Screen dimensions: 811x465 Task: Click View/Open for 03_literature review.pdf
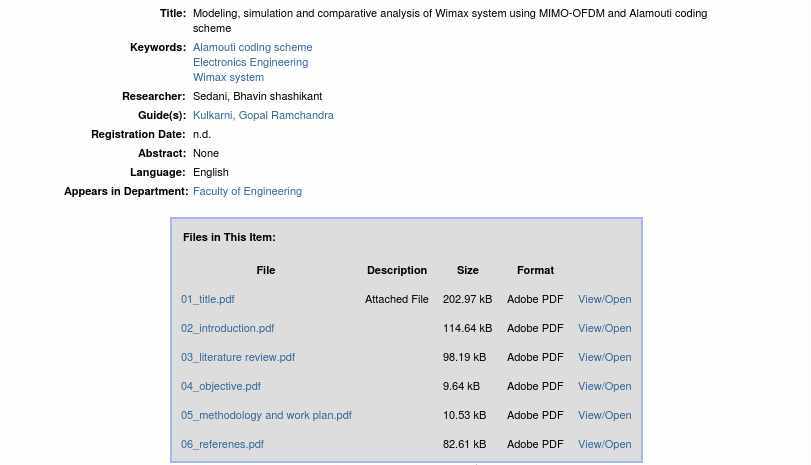point(604,357)
